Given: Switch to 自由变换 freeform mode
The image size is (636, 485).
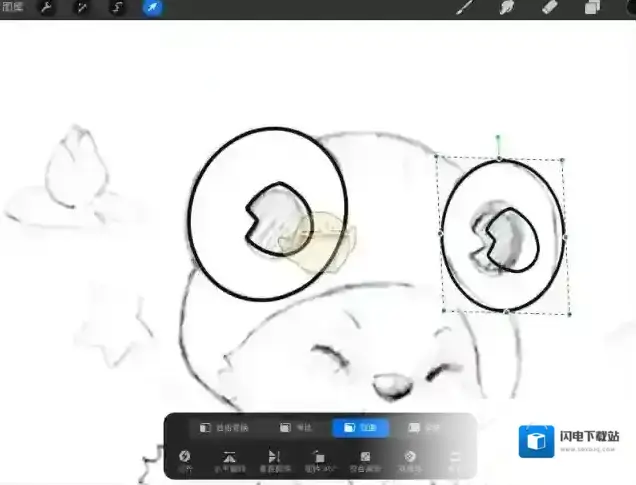Looking at the screenshot, I should point(224,428).
